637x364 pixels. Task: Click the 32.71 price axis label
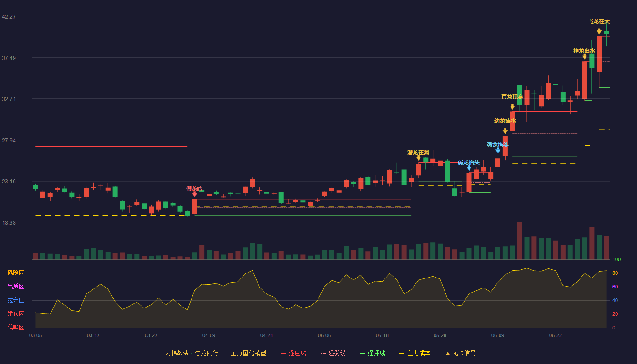tap(9, 99)
